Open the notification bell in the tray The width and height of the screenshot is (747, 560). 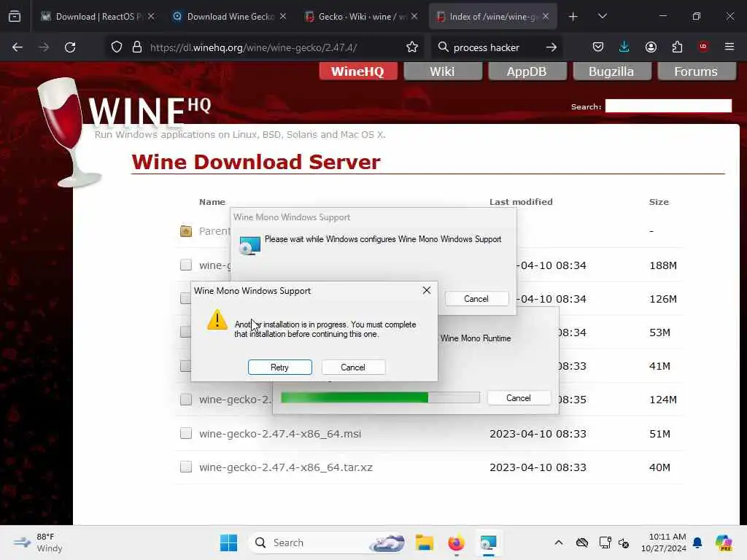tap(697, 542)
